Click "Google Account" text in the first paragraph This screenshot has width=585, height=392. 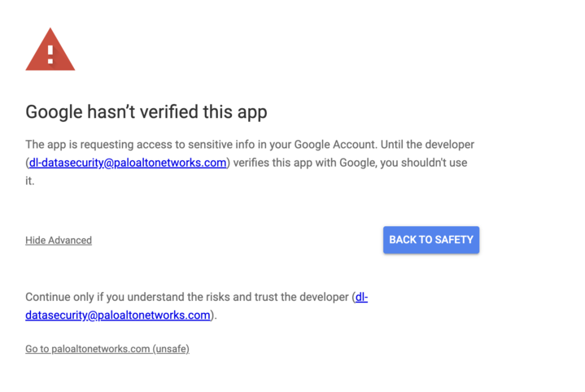point(337,145)
